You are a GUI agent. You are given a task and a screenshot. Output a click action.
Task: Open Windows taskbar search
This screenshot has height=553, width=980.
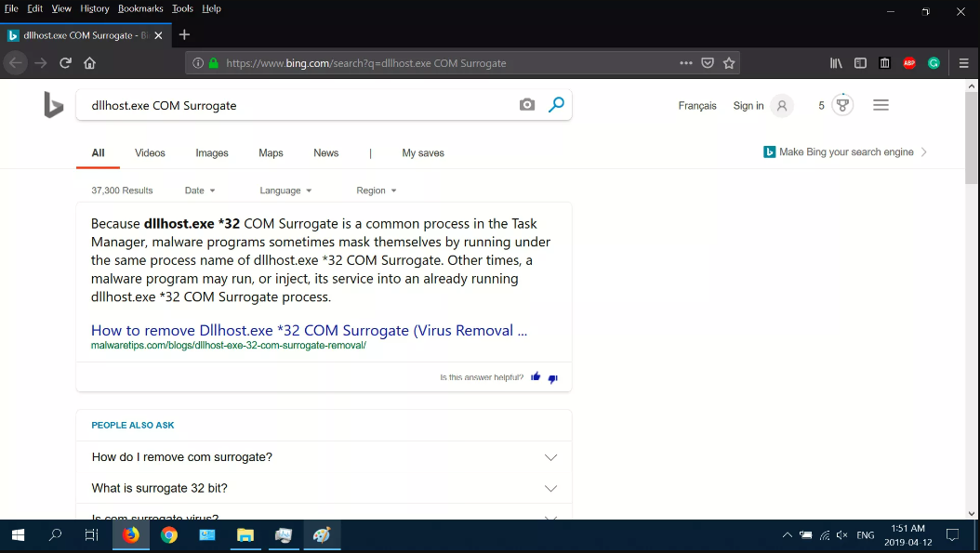click(55, 535)
